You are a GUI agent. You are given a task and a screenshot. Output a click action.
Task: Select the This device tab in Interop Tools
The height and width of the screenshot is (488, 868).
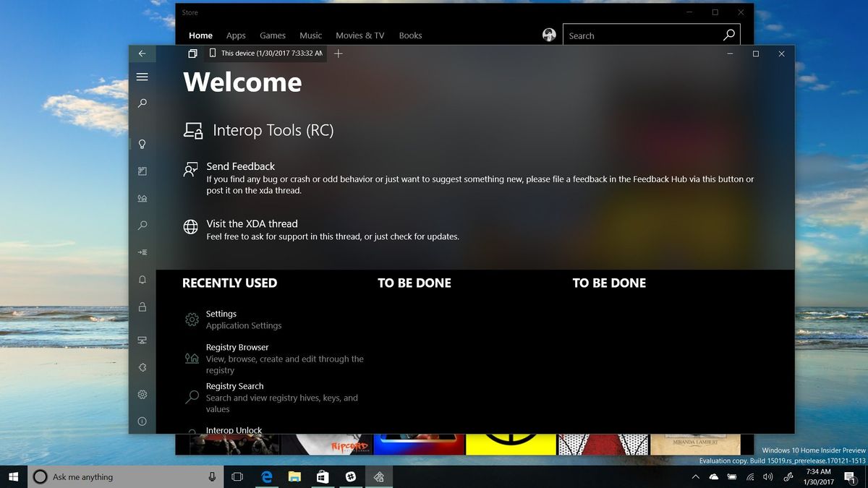point(264,53)
